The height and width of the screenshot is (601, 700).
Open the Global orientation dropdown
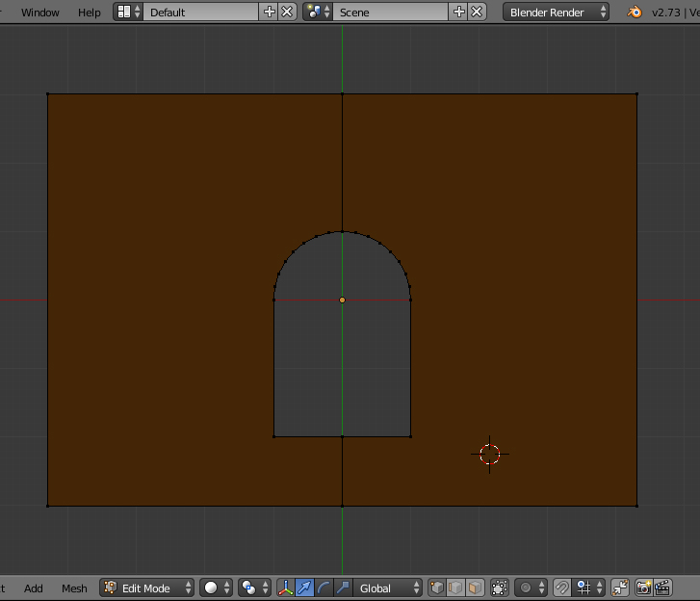385,588
